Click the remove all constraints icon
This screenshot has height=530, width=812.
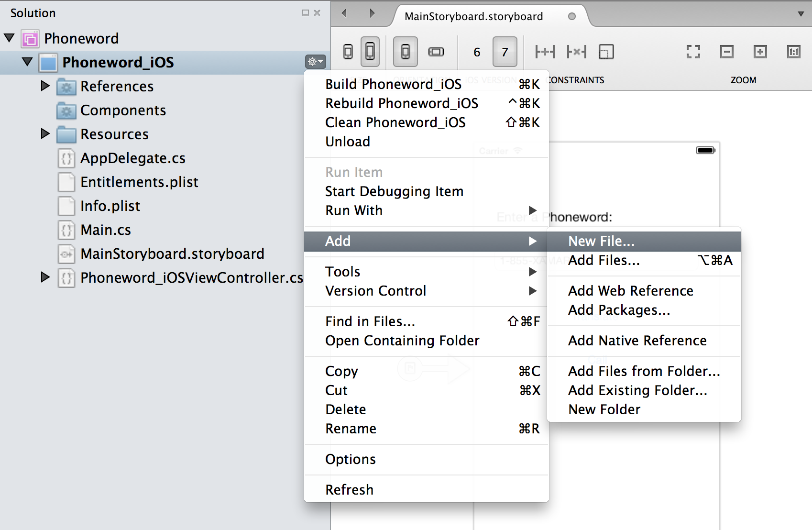click(x=576, y=52)
